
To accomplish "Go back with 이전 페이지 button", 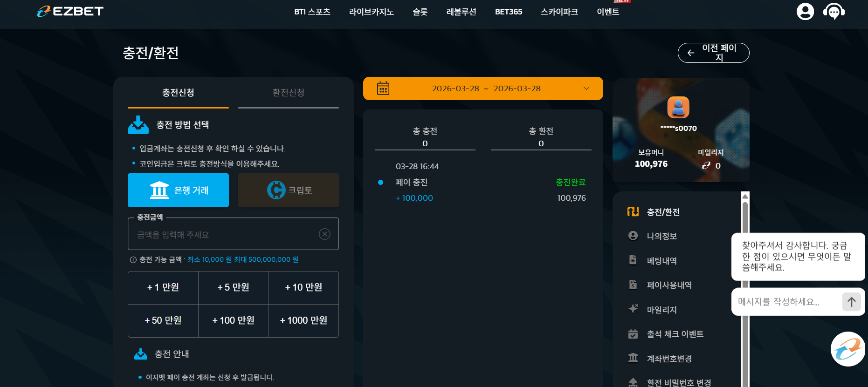I will coord(713,53).
